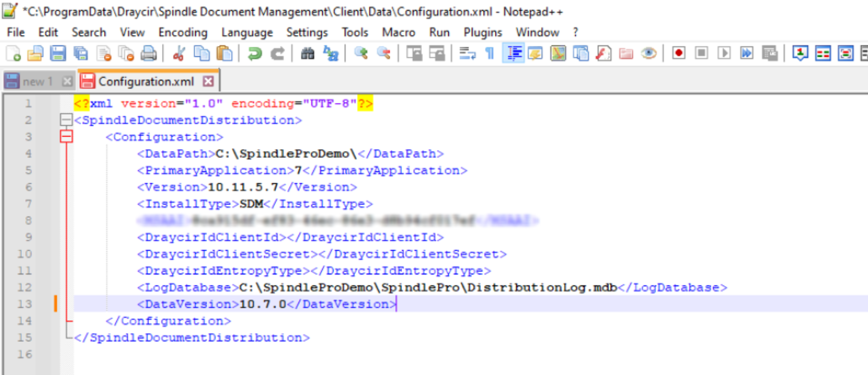Cut selection with the scissors icon
Screen dimensions: 868x375
[179, 53]
